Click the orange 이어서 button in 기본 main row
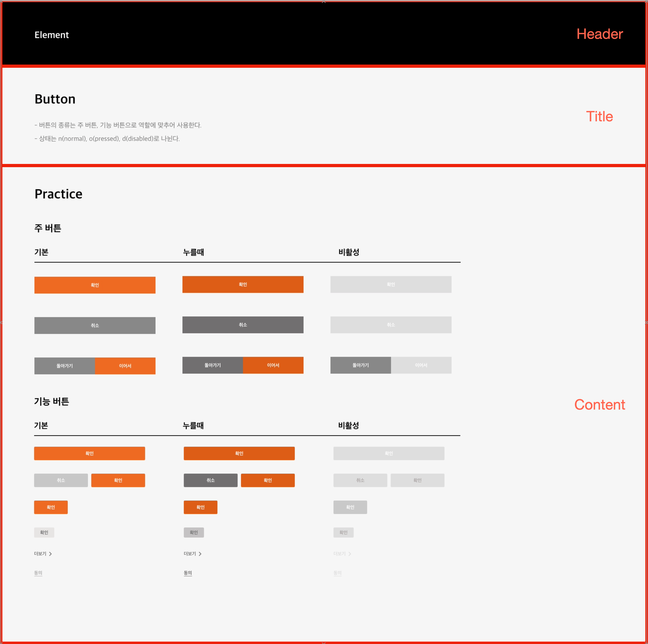Screen dimensions: 648x644 coord(125,366)
